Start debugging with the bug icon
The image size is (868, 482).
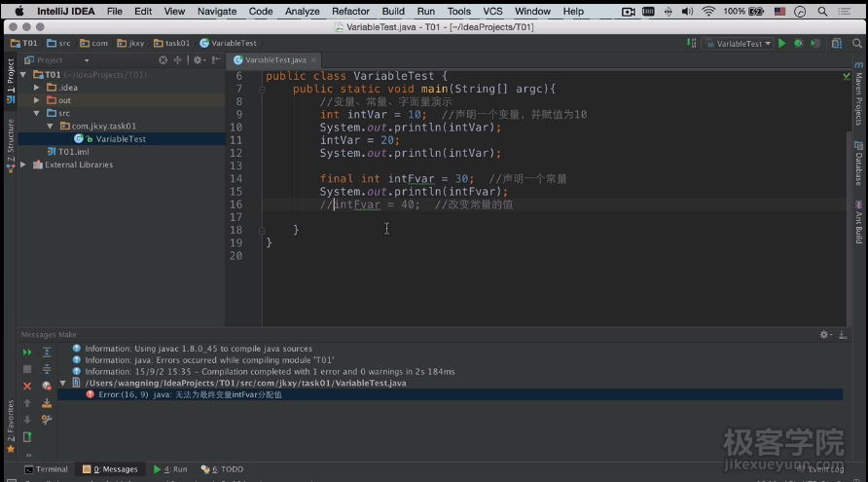pyautogui.click(x=798, y=44)
